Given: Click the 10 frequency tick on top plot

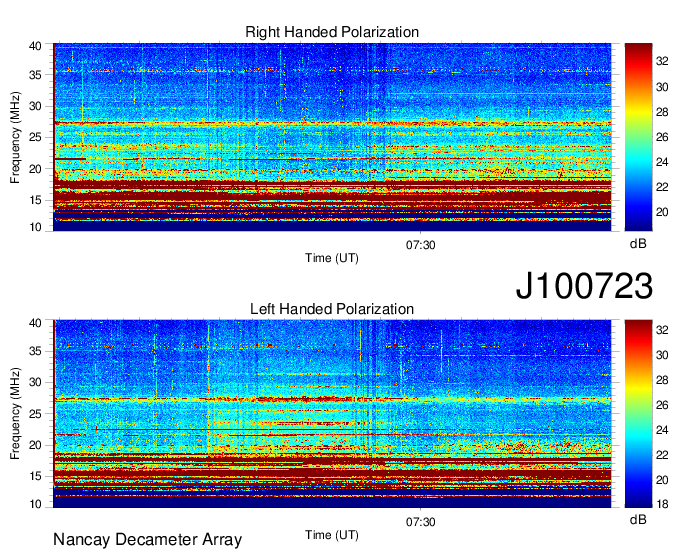Looking at the screenshot, I should point(35,227).
